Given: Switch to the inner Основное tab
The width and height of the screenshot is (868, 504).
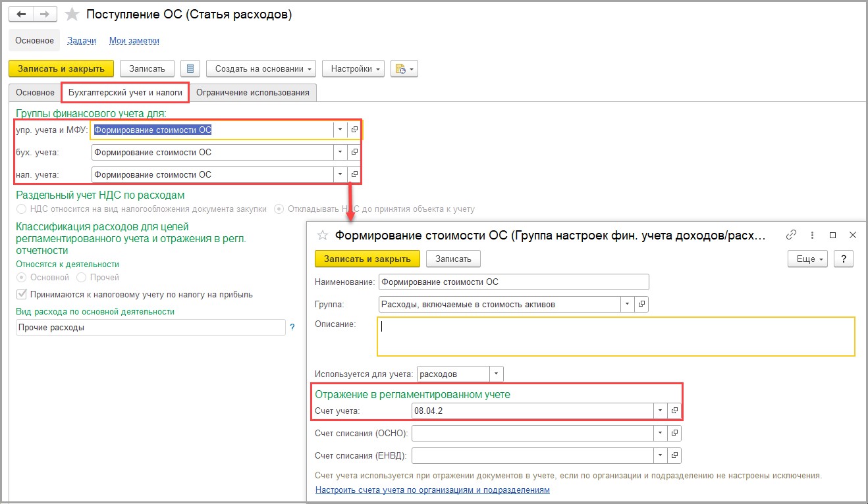Looking at the screenshot, I should [35, 93].
